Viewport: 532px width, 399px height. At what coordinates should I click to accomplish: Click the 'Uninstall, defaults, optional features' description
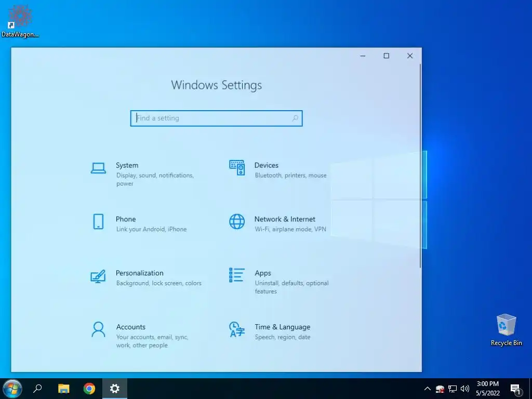point(292,287)
